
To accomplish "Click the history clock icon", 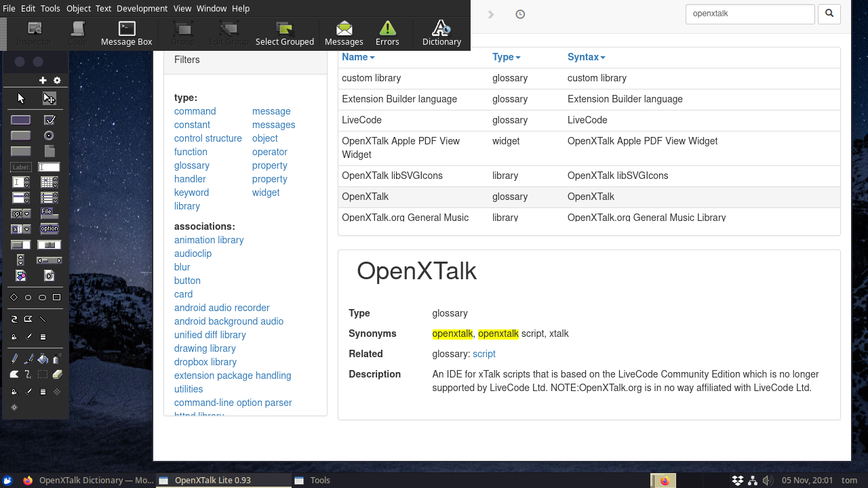I will coord(520,14).
